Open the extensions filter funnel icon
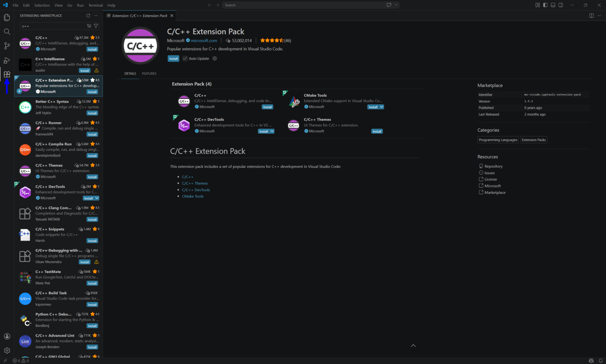 click(x=96, y=26)
